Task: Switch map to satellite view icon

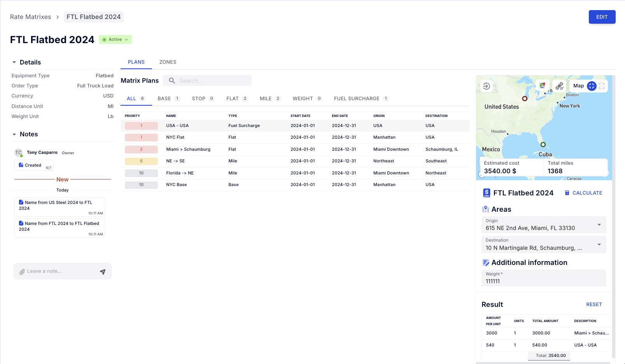Action: (x=559, y=86)
